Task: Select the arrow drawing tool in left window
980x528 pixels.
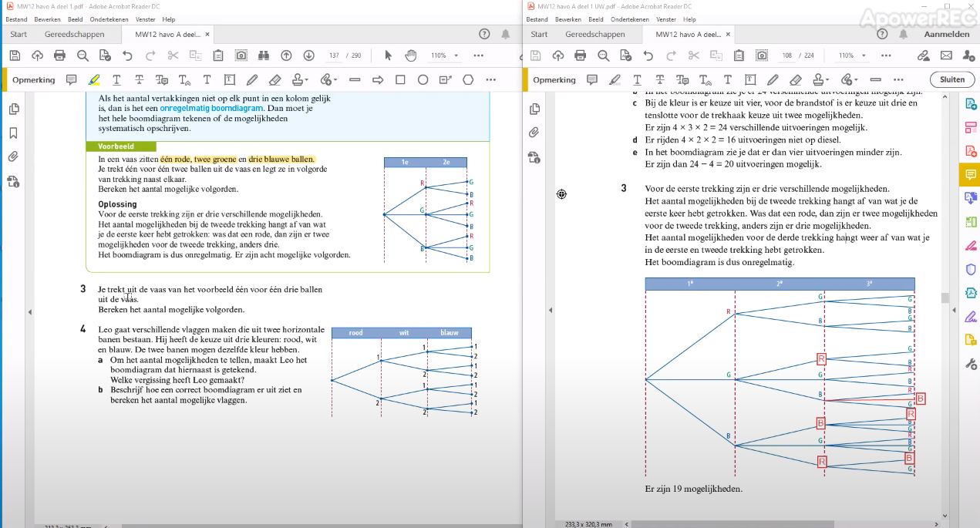Action: pos(378,79)
